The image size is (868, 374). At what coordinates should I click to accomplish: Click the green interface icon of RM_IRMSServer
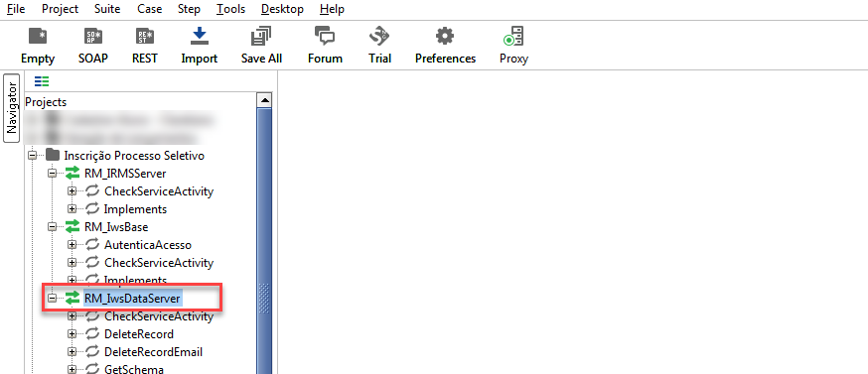(x=72, y=174)
